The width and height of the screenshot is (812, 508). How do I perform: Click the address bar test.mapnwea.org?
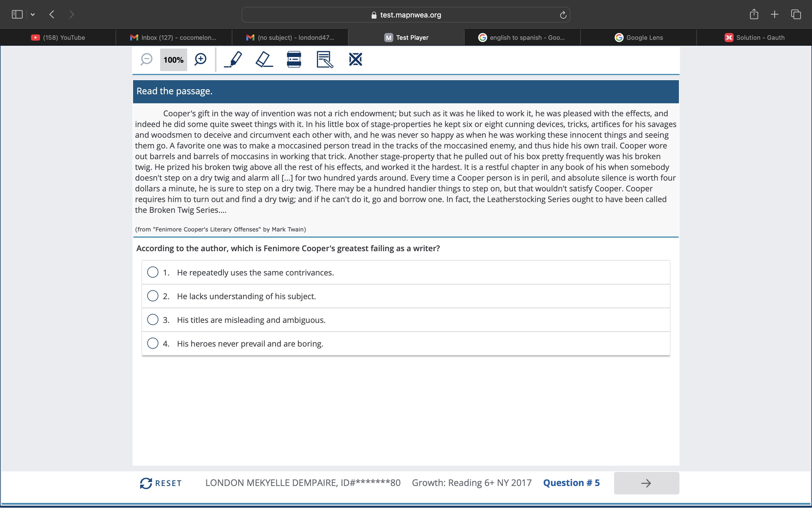click(406, 15)
